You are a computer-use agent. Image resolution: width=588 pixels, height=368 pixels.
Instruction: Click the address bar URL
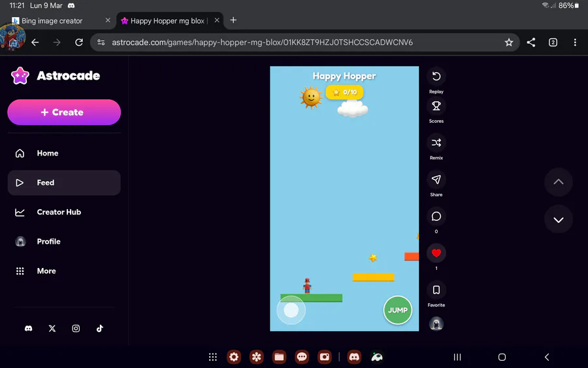(262, 42)
